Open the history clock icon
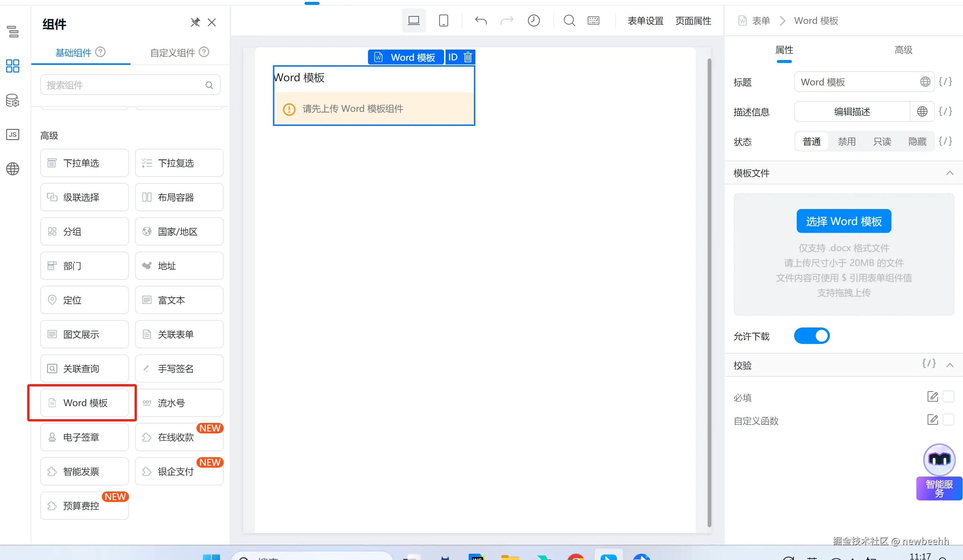 (534, 20)
